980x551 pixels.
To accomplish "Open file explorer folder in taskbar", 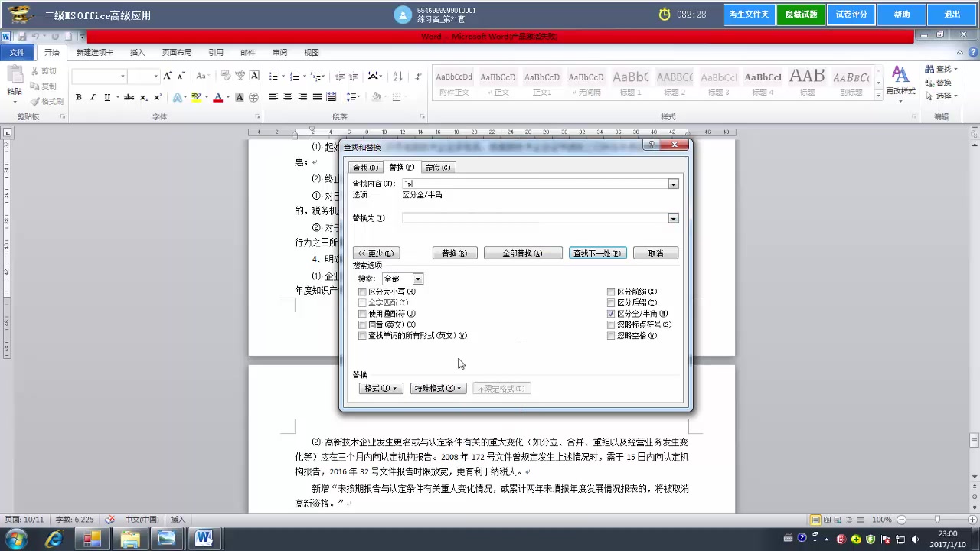I will pos(129,539).
